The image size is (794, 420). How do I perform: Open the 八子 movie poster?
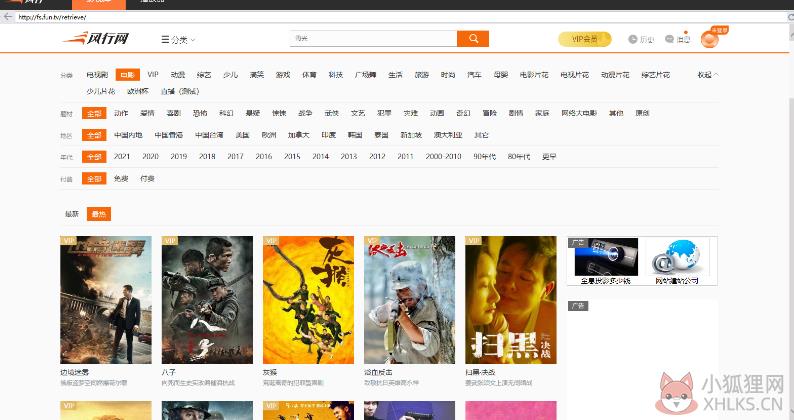tap(207, 300)
